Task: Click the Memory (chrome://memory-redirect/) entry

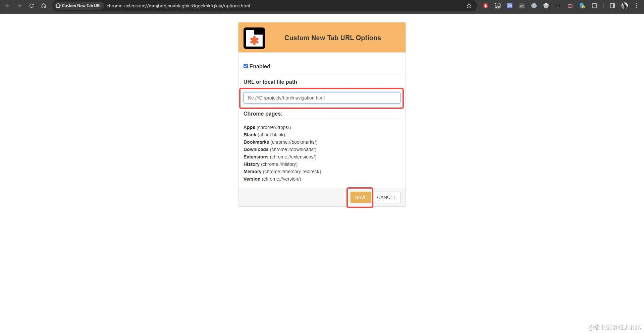Action: (x=282, y=172)
